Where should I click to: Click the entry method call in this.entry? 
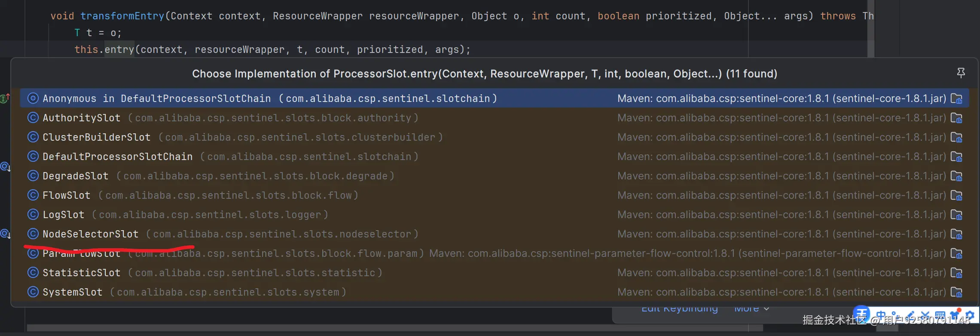(x=119, y=49)
